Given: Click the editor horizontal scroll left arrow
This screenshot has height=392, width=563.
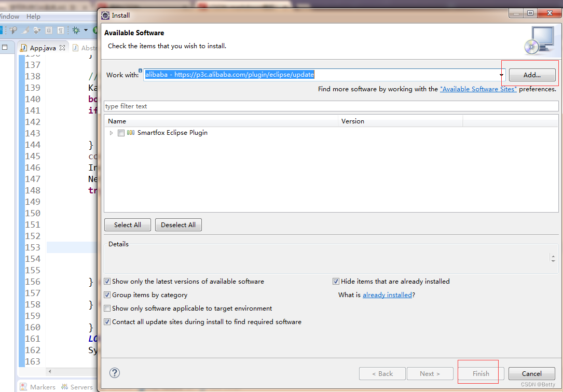Looking at the screenshot, I should coord(50,372).
